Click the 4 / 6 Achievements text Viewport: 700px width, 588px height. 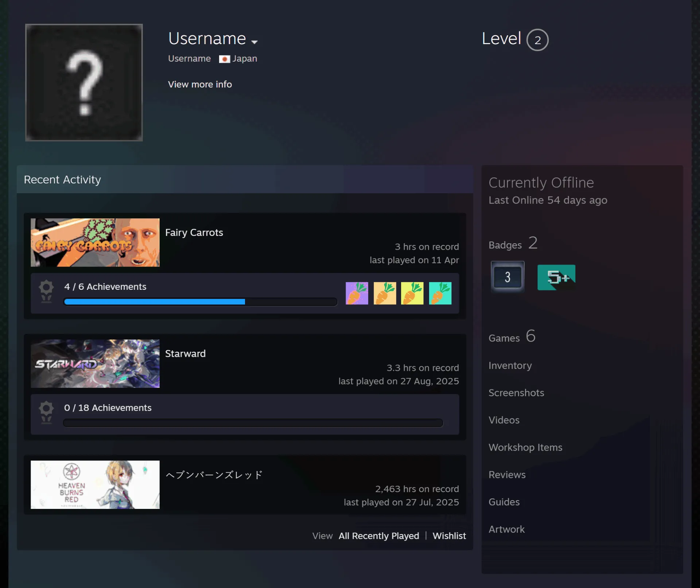point(105,287)
